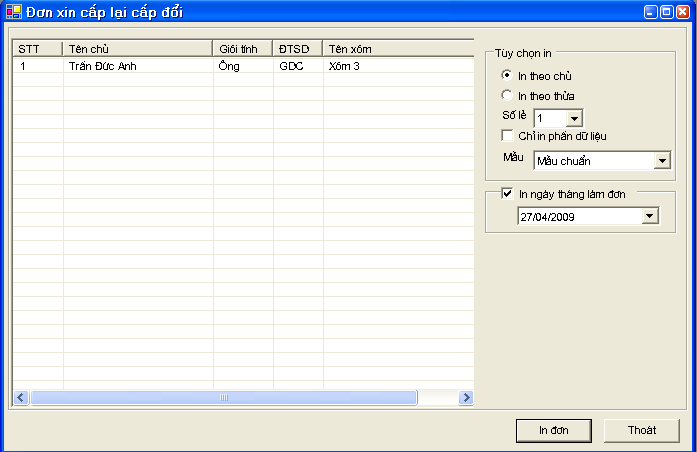Expand the 'Mẫu' template dropdown
The height and width of the screenshot is (452, 697).
(662, 160)
